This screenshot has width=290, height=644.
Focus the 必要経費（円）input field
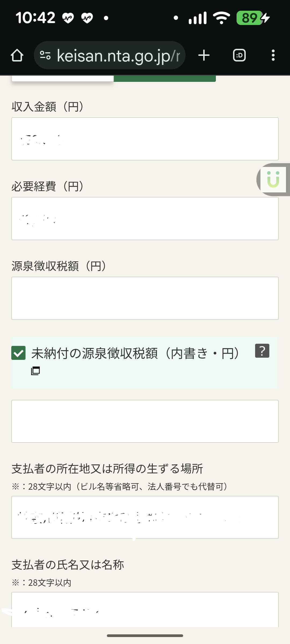click(x=145, y=218)
